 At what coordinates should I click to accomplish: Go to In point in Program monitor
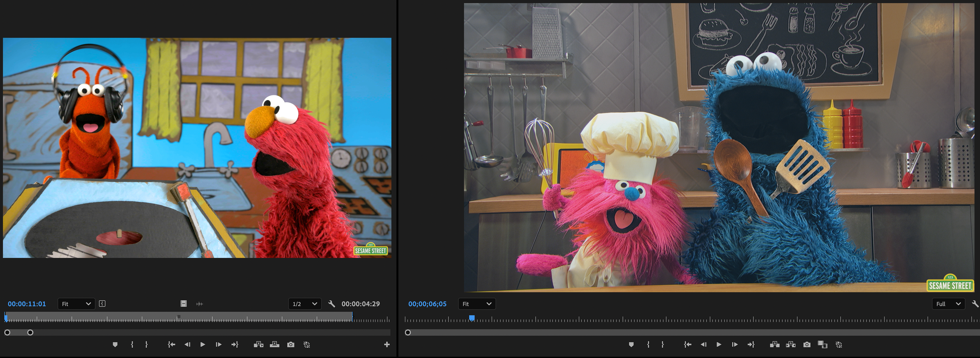[688, 345]
